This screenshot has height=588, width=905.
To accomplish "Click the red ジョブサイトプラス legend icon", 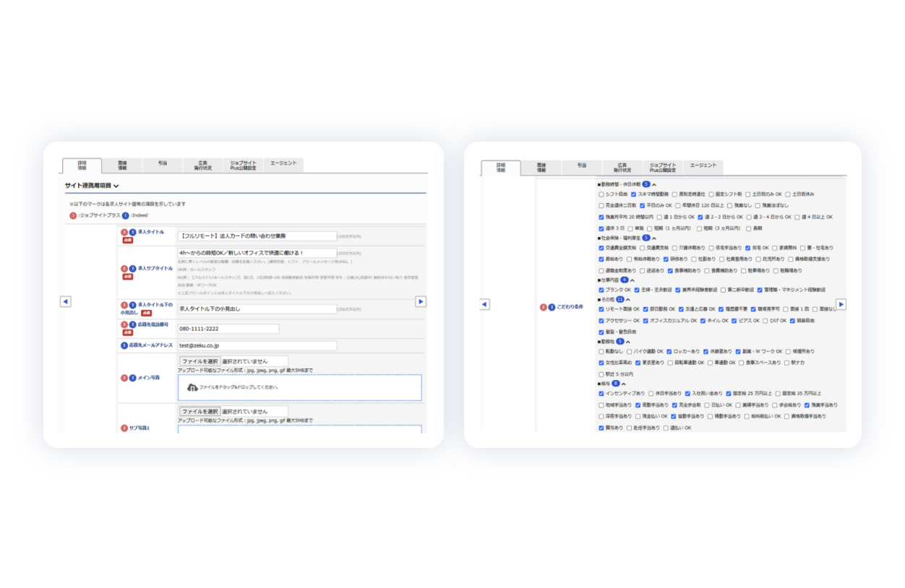I will pyautogui.click(x=72, y=215).
